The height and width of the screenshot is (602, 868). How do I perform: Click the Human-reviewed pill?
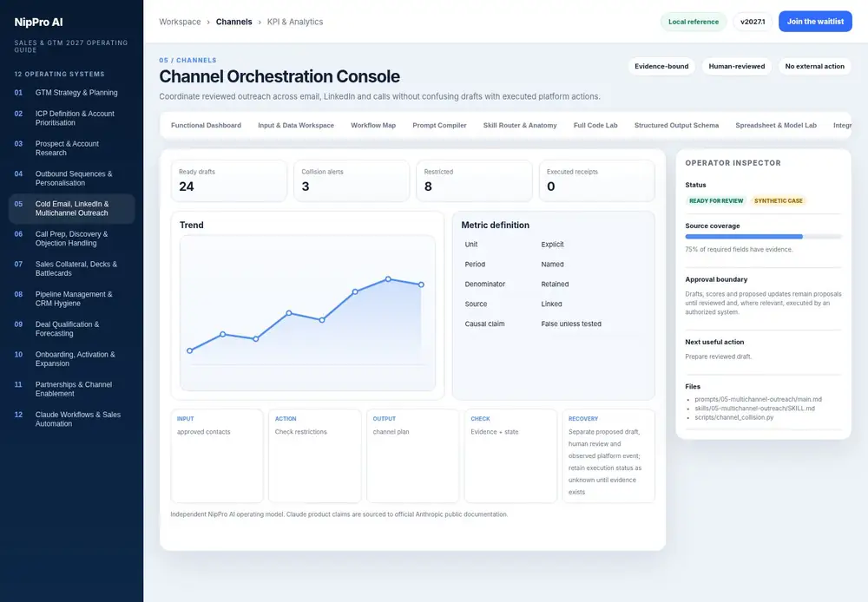(x=737, y=67)
